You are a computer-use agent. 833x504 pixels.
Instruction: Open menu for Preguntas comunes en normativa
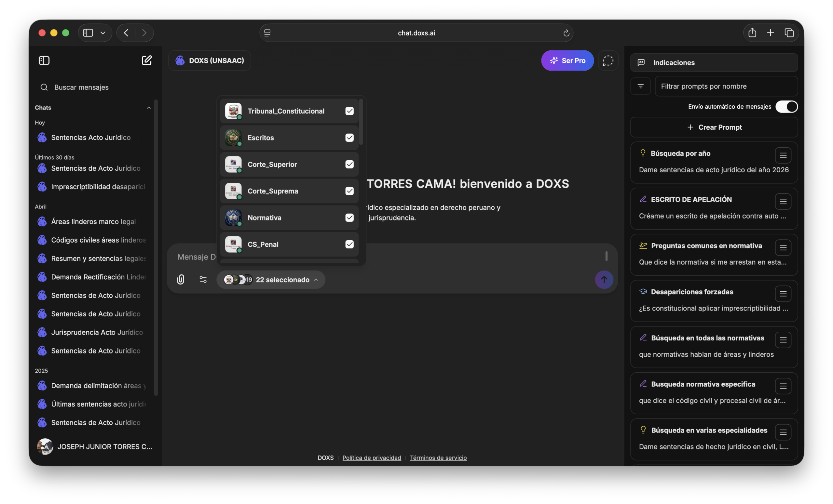click(x=783, y=248)
